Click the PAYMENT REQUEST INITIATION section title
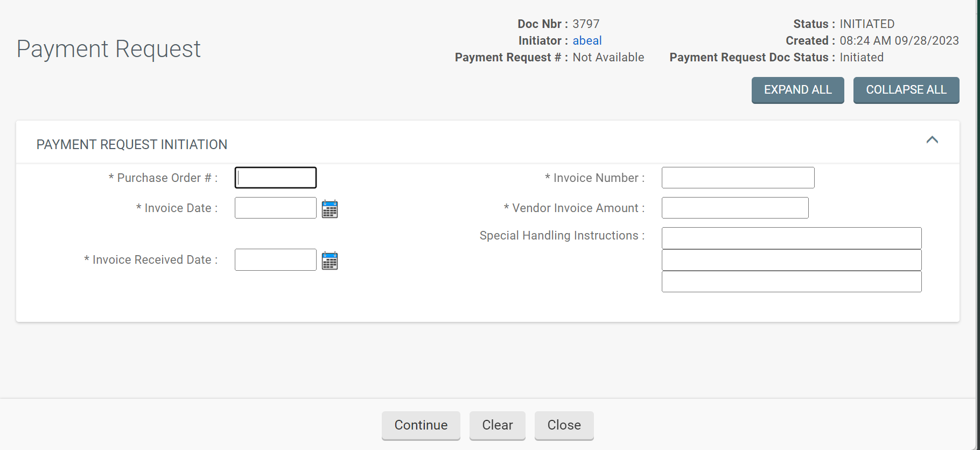 click(132, 144)
